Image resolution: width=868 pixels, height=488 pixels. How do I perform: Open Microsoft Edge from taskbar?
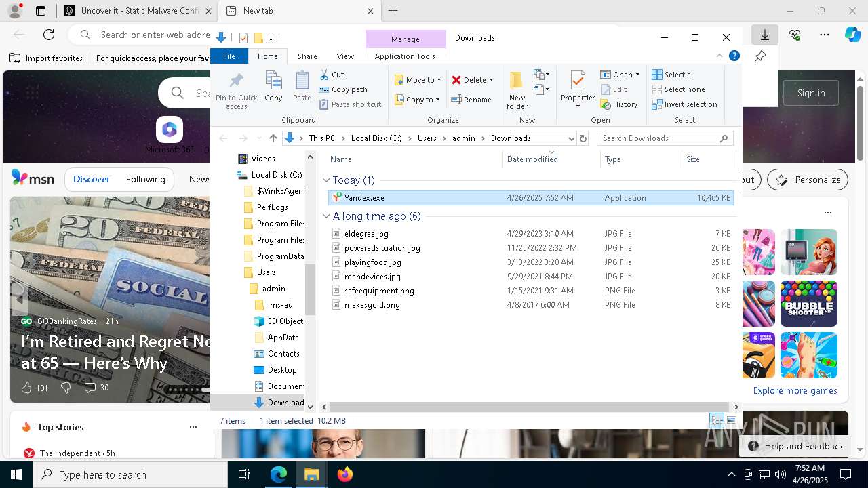pos(279,474)
